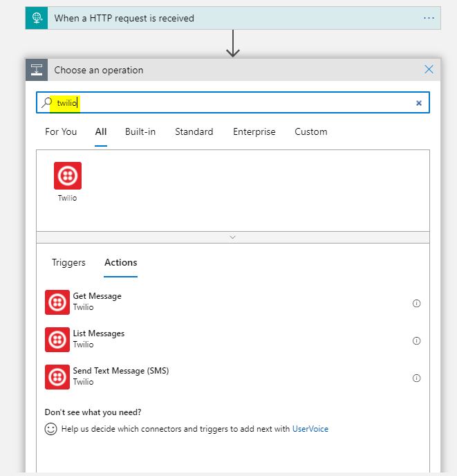This screenshot has height=476, width=457.
Task: Click the search magnifier icon
Action: click(x=47, y=102)
